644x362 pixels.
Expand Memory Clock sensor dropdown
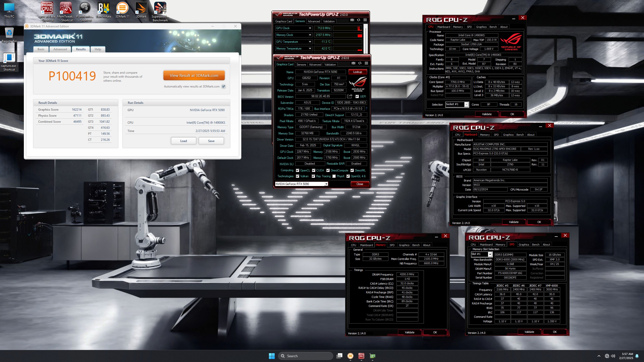click(310, 35)
